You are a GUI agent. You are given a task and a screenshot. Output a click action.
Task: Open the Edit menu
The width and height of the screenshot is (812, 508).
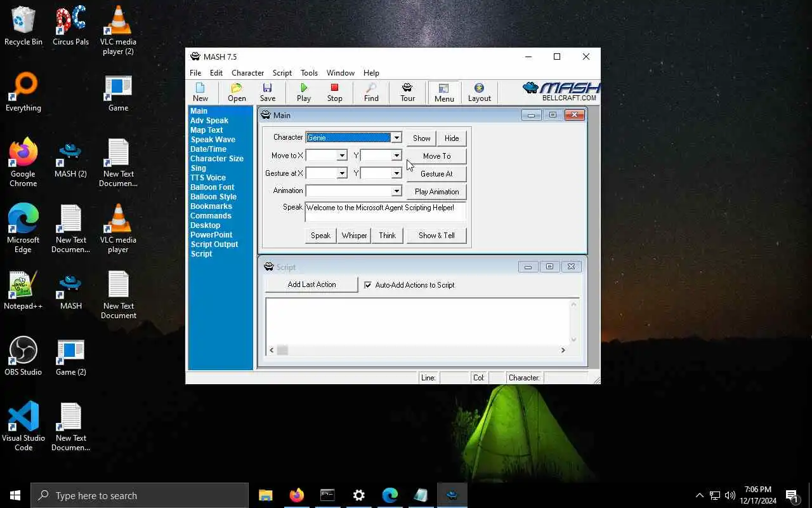coord(216,73)
